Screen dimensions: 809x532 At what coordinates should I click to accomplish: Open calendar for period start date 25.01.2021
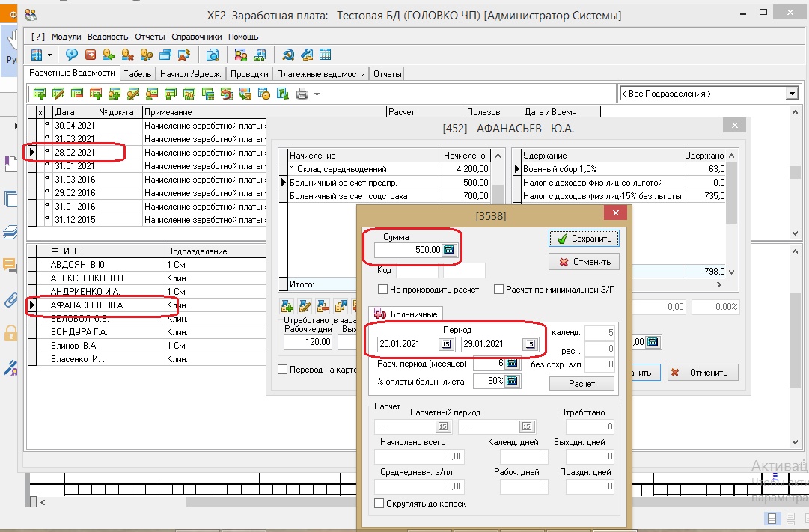[445, 344]
